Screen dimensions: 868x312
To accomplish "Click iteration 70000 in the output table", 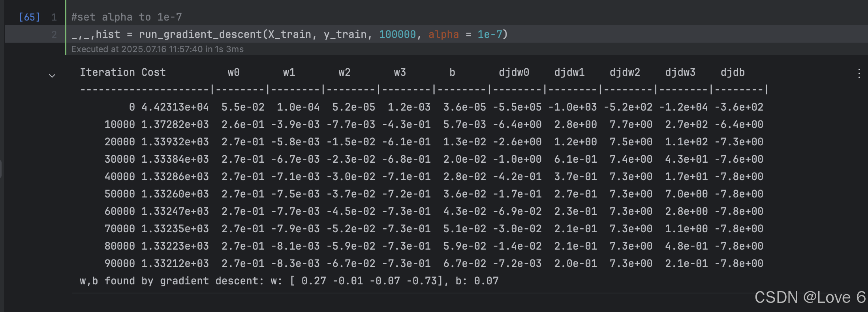I will tap(120, 229).
